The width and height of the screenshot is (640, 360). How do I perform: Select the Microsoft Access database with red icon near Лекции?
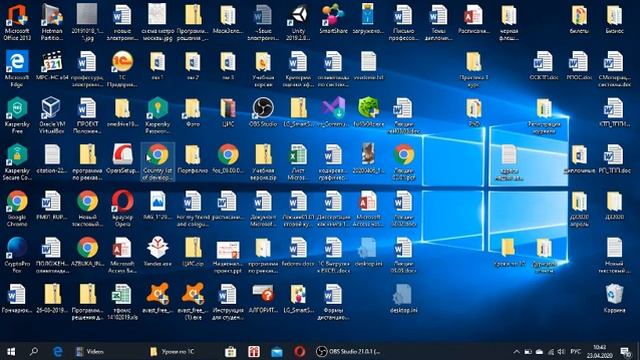[x=369, y=209]
